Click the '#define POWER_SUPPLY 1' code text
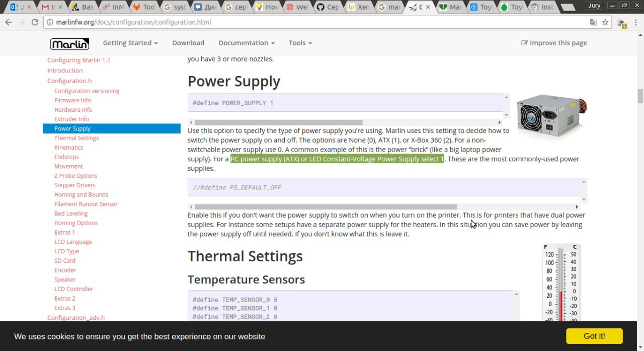 tap(233, 103)
